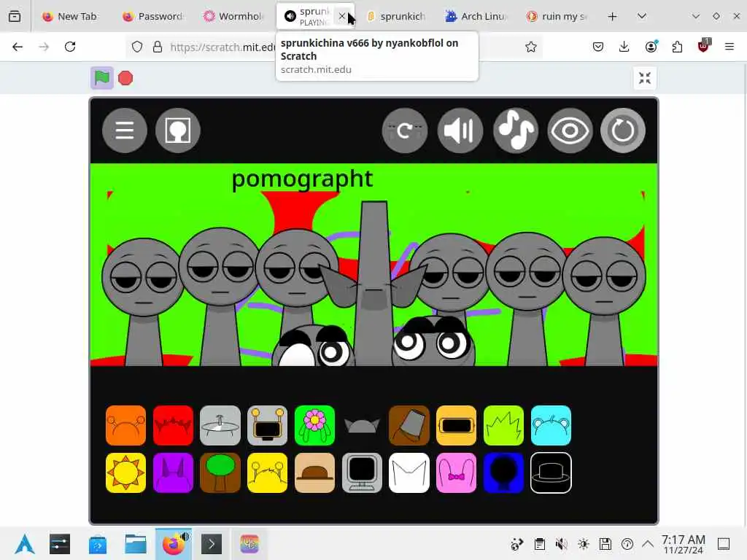Open the hamburger menu in the game

(x=125, y=131)
